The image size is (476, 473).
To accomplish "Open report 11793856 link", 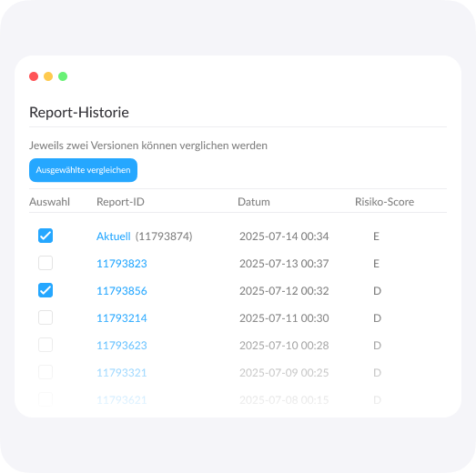I will point(122,291).
